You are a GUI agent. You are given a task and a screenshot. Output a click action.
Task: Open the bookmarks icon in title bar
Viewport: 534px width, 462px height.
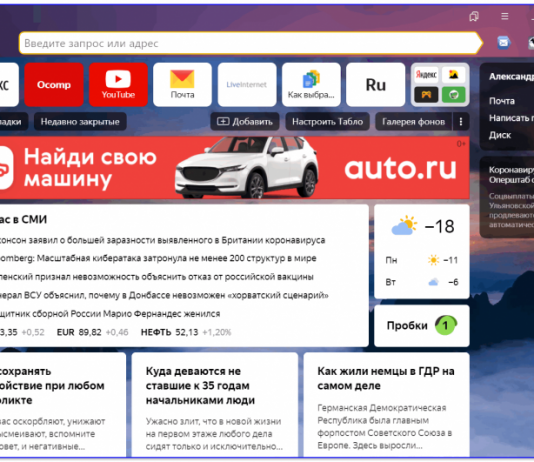click(x=474, y=16)
